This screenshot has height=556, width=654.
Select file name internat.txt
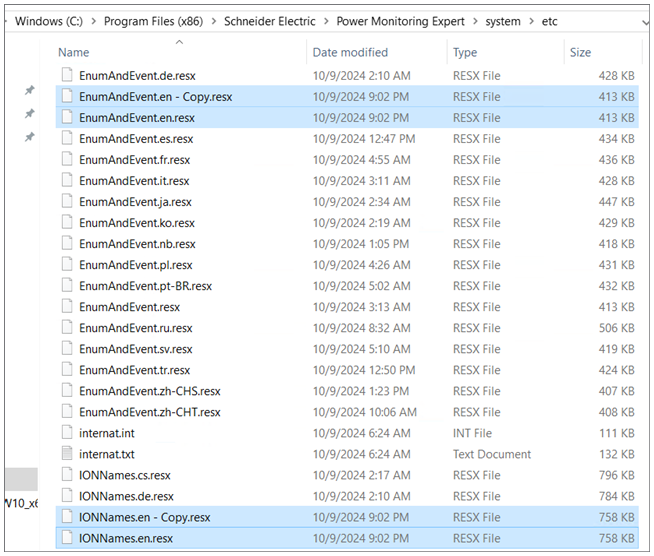(107, 454)
